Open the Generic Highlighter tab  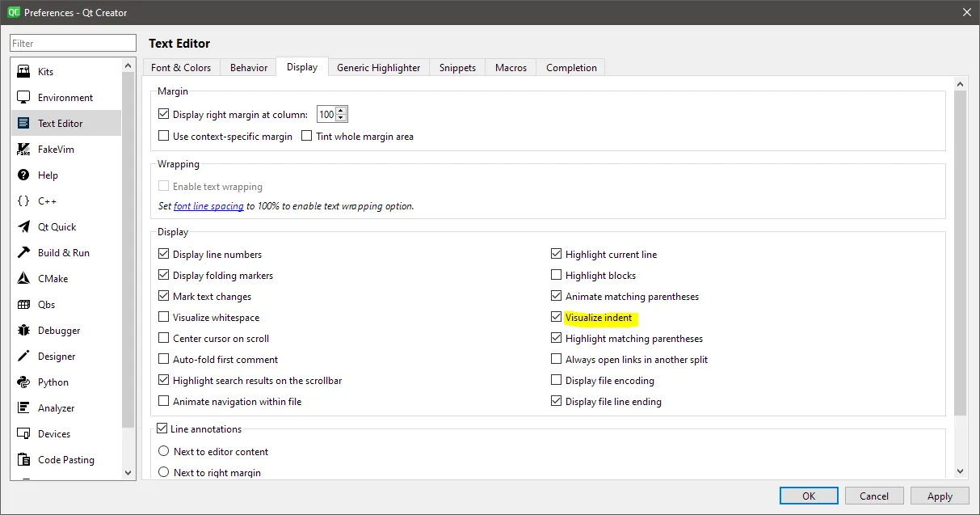point(379,68)
